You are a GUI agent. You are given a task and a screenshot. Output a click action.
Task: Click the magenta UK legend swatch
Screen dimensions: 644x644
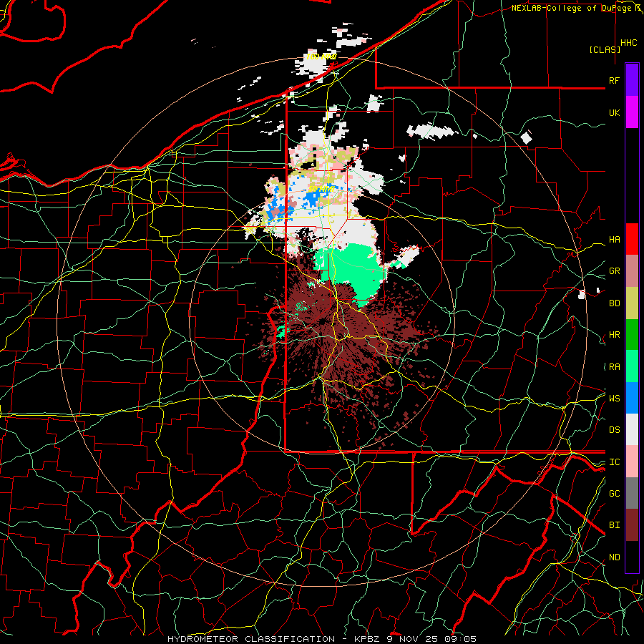pyautogui.click(x=632, y=112)
